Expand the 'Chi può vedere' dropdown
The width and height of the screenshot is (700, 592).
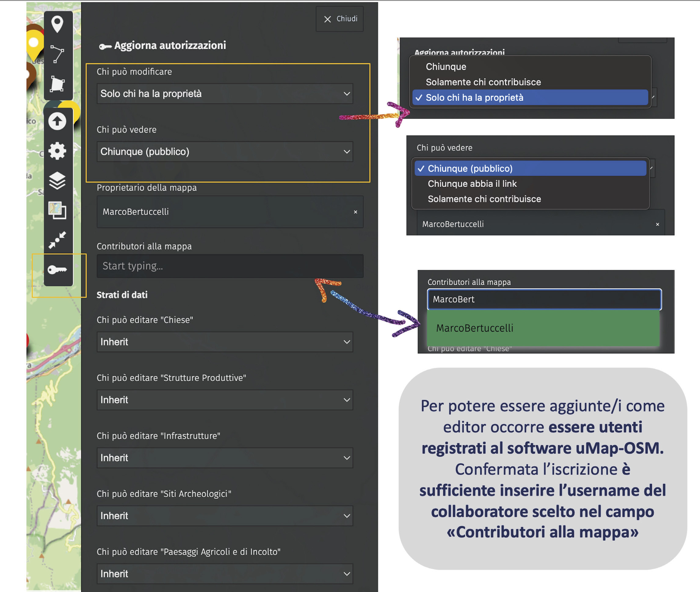tap(224, 152)
